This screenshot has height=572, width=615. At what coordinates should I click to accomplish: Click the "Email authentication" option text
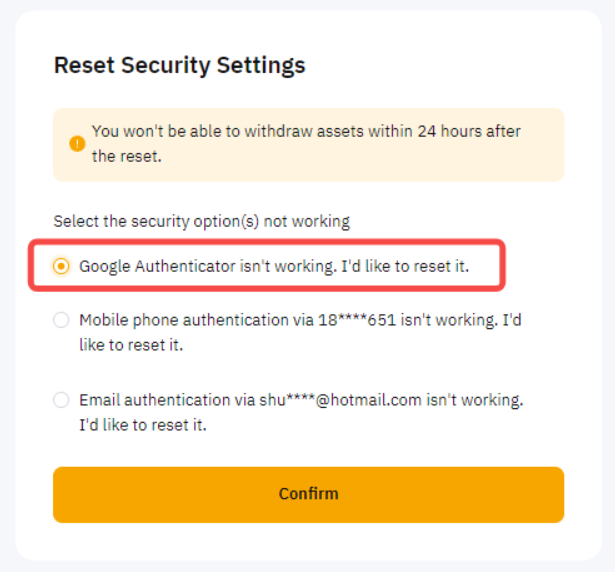click(300, 400)
